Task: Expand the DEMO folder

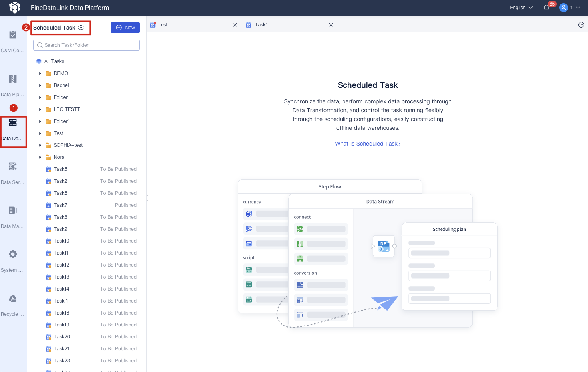Action: click(x=40, y=73)
